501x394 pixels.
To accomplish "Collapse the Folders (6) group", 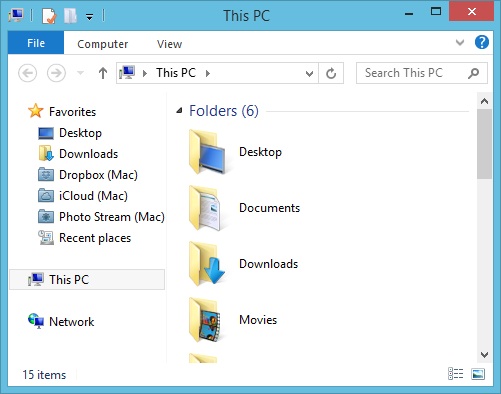I will (179, 110).
